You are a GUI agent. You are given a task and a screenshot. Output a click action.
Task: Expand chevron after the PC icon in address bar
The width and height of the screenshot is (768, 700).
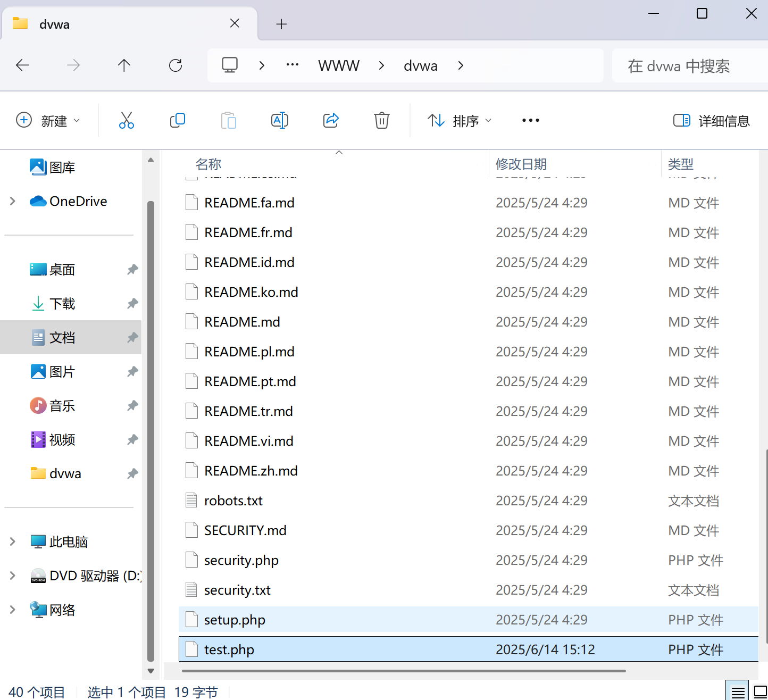pos(262,65)
